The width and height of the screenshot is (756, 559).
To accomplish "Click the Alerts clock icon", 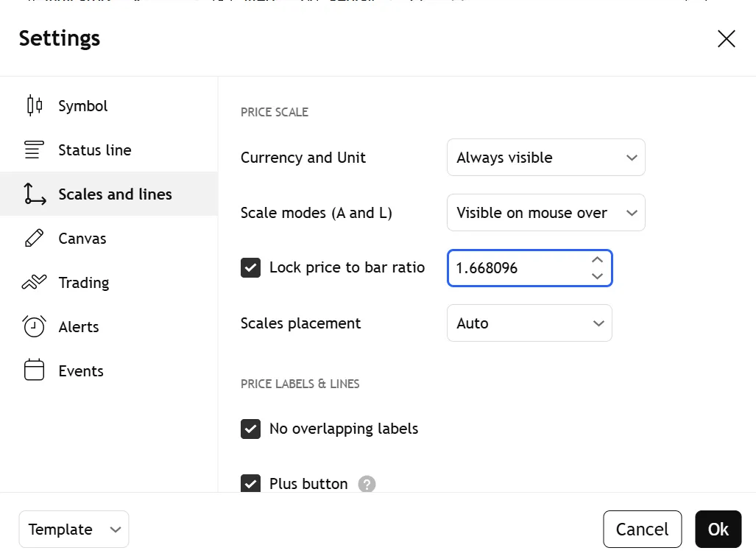I will click(35, 326).
